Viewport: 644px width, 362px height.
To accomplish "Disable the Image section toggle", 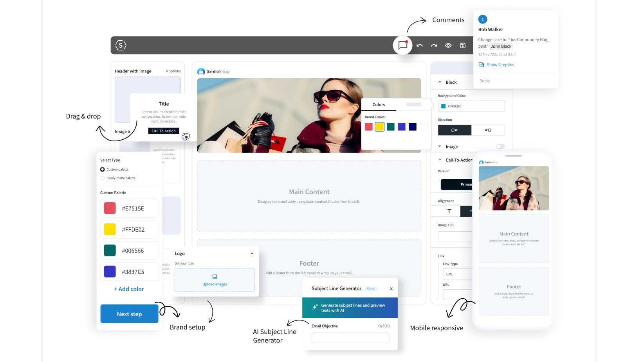I will (500, 146).
